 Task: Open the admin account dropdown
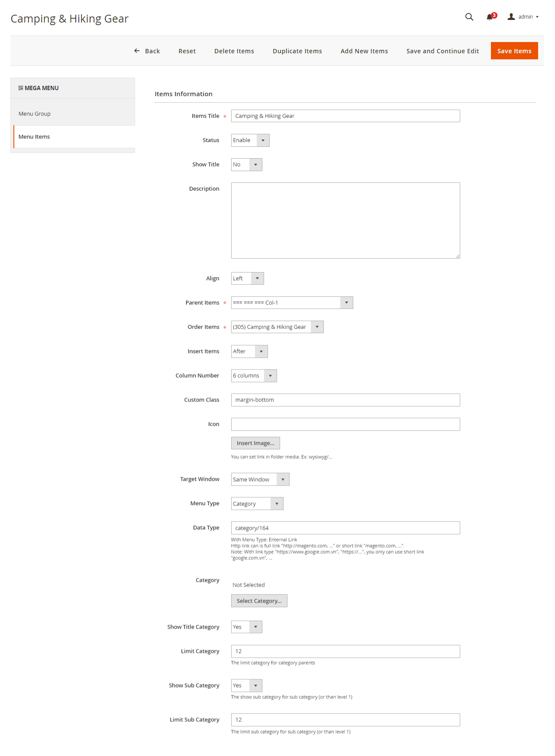tap(523, 16)
